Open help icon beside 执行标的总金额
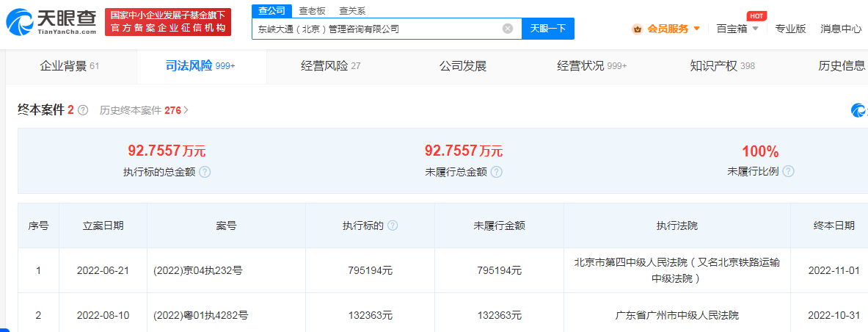 tap(205, 172)
